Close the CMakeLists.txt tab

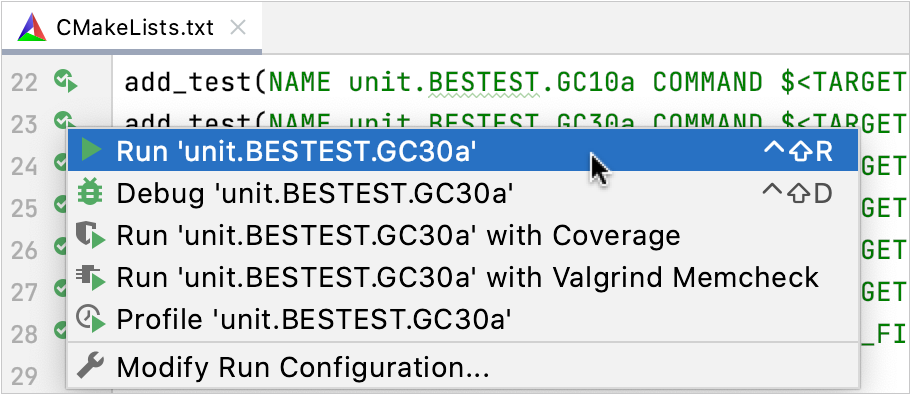pos(237,27)
